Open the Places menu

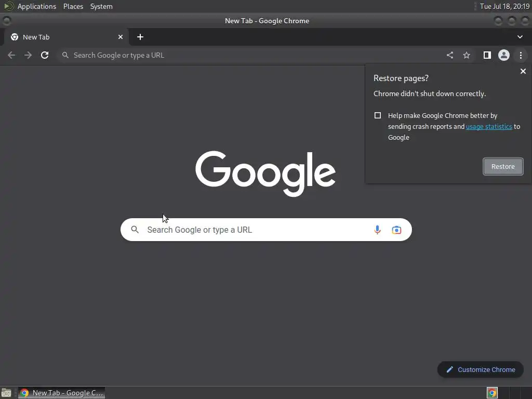click(73, 6)
